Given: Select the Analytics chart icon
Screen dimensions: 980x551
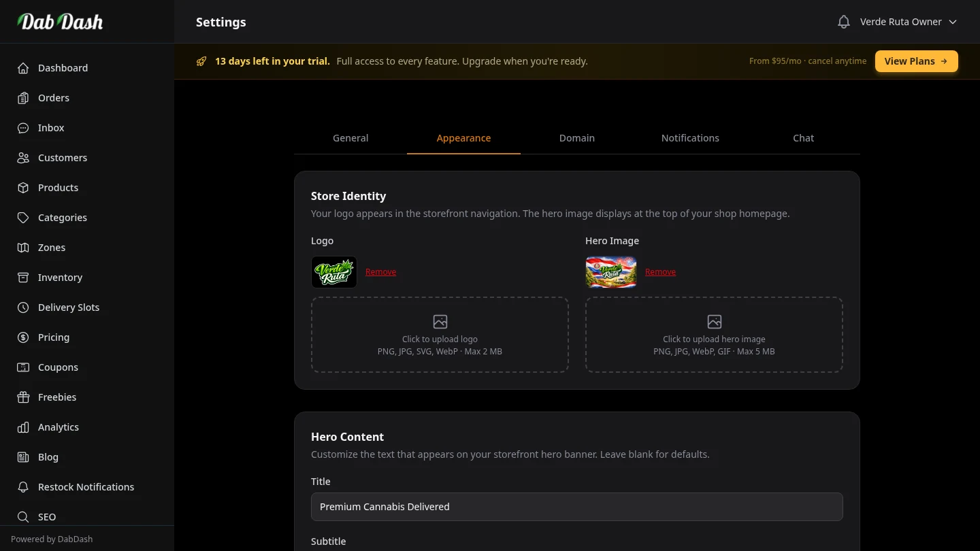Looking at the screenshot, I should click(x=22, y=427).
